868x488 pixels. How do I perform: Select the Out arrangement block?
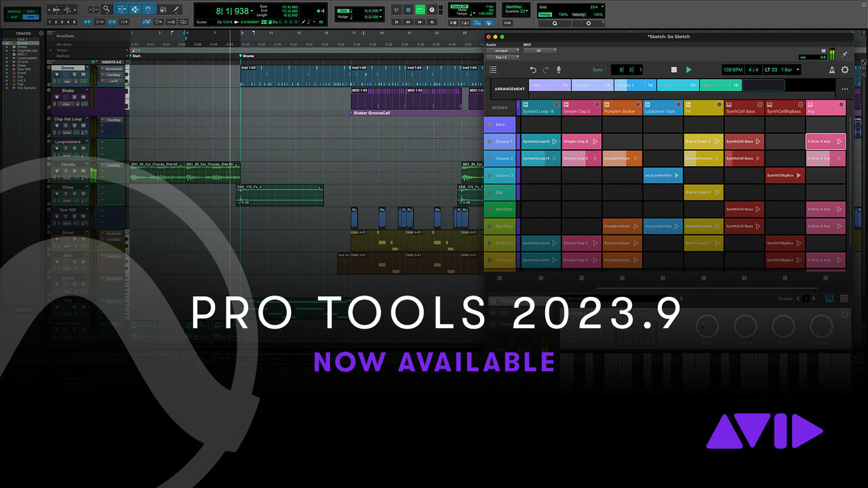(x=720, y=85)
